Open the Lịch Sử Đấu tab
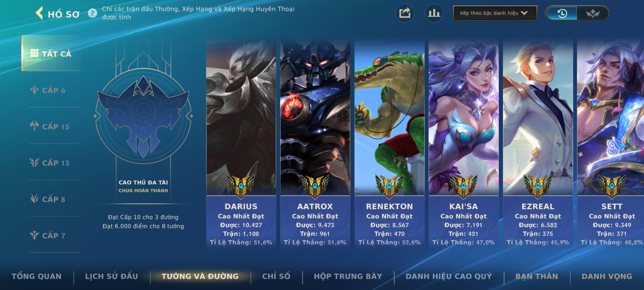Viewport: 644px width, 290px height. point(111,276)
